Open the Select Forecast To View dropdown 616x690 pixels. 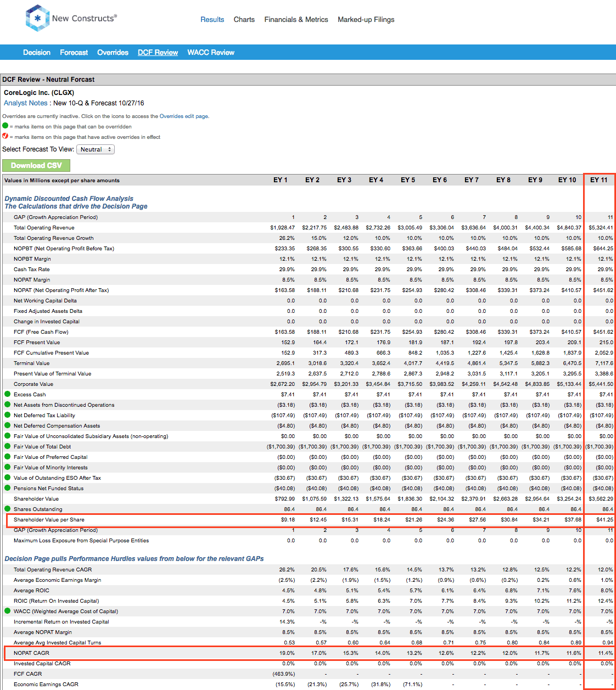click(x=96, y=149)
